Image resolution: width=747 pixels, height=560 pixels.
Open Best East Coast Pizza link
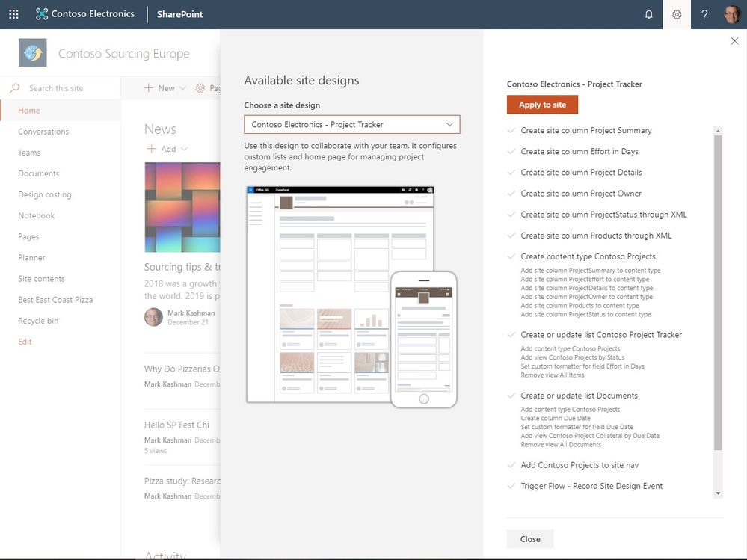coord(55,300)
